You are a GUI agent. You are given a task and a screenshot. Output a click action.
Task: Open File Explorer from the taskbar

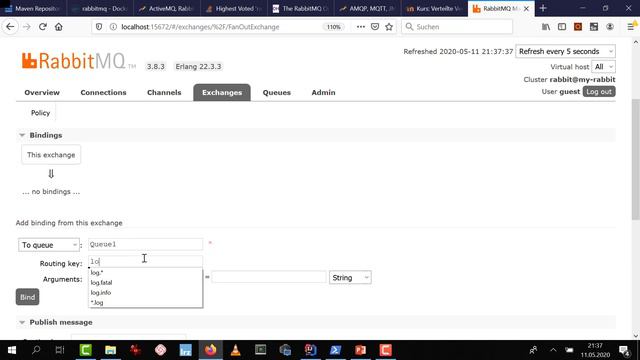point(110,350)
